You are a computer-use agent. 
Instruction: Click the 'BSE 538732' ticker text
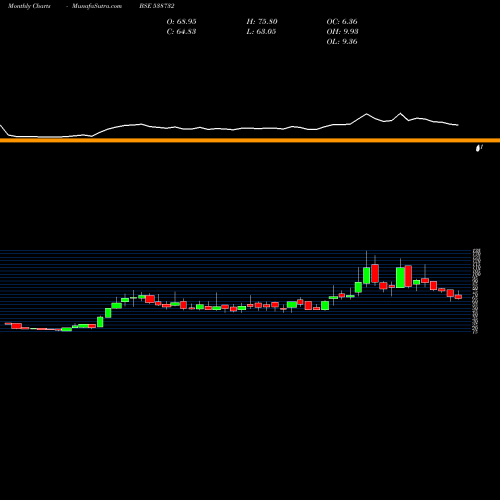click(157, 6)
